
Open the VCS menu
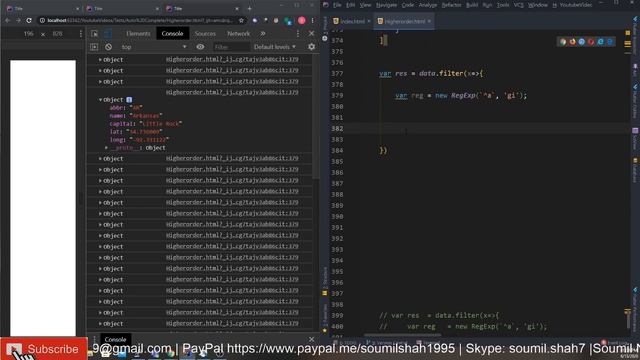pyautogui.click(x=518, y=5)
